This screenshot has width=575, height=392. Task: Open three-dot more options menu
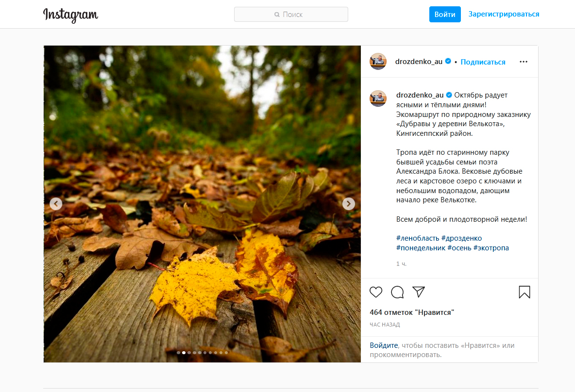[523, 62]
